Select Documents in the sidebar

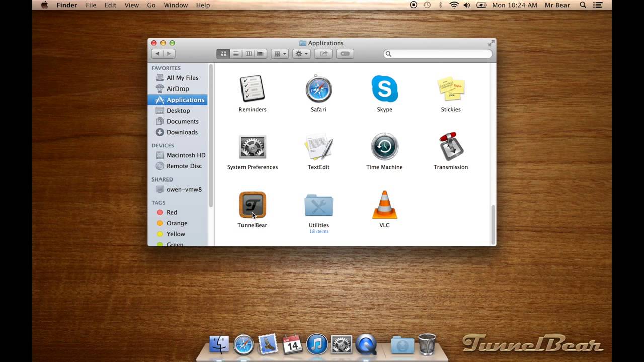point(178,121)
